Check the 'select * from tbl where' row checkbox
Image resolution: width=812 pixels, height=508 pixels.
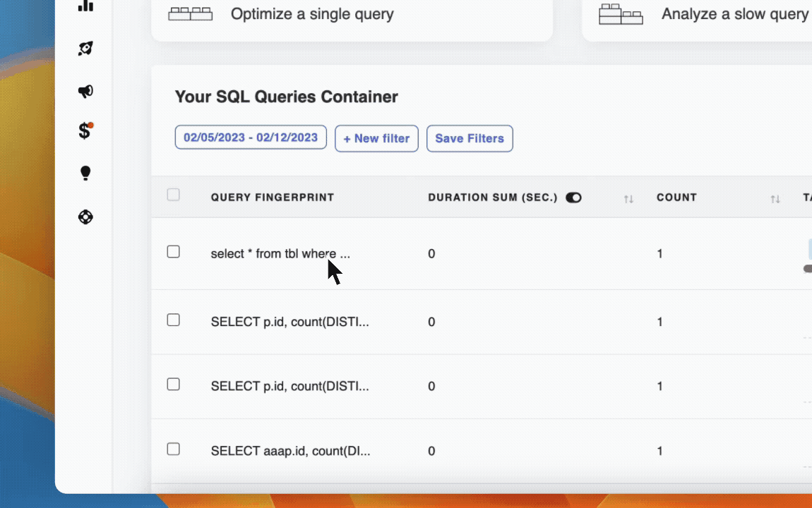[174, 251]
